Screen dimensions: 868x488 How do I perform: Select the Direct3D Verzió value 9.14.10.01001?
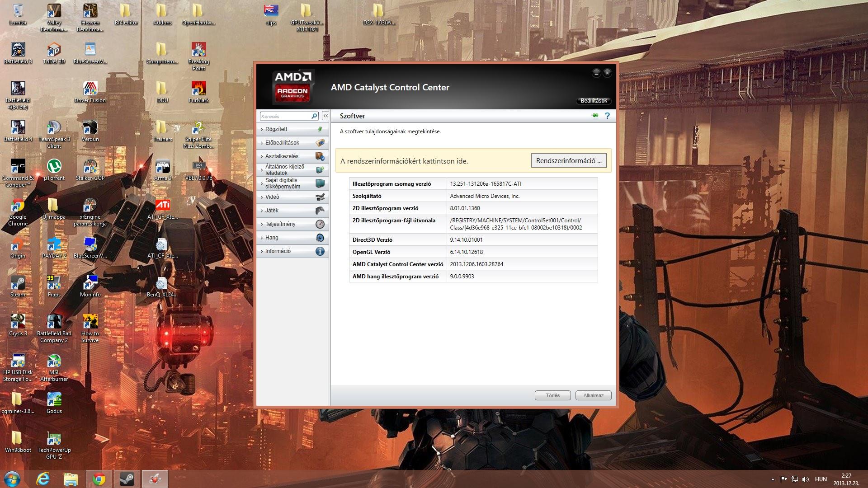[x=466, y=240]
